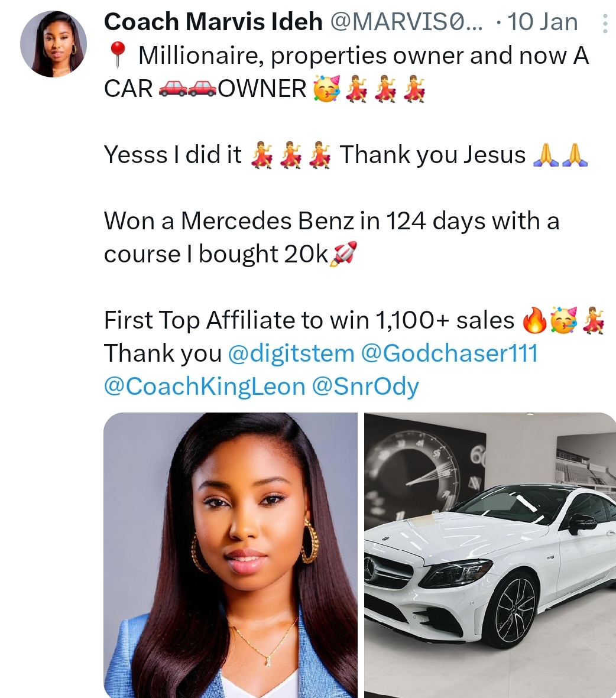616x698 pixels.
Task: Click the red pushpin emoji before Millionaire
Action: point(118,57)
